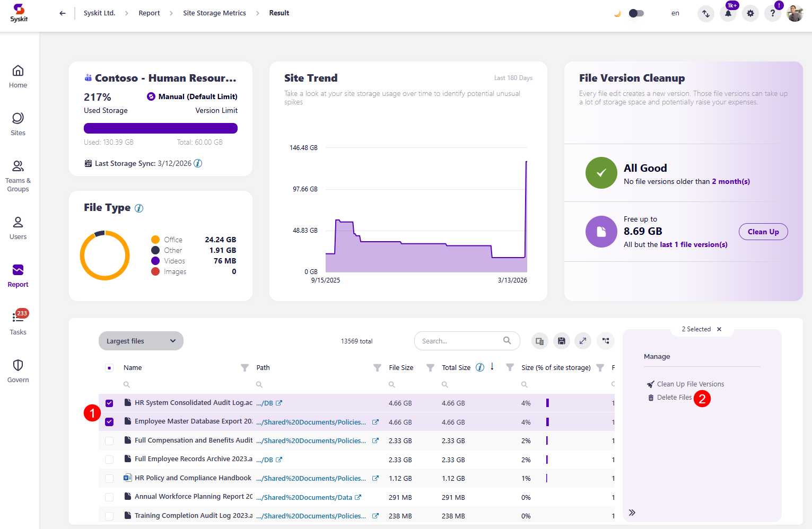Screen dimensions: 812x529
Task: Open the Help question mark icon
Action: pos(773,13)
